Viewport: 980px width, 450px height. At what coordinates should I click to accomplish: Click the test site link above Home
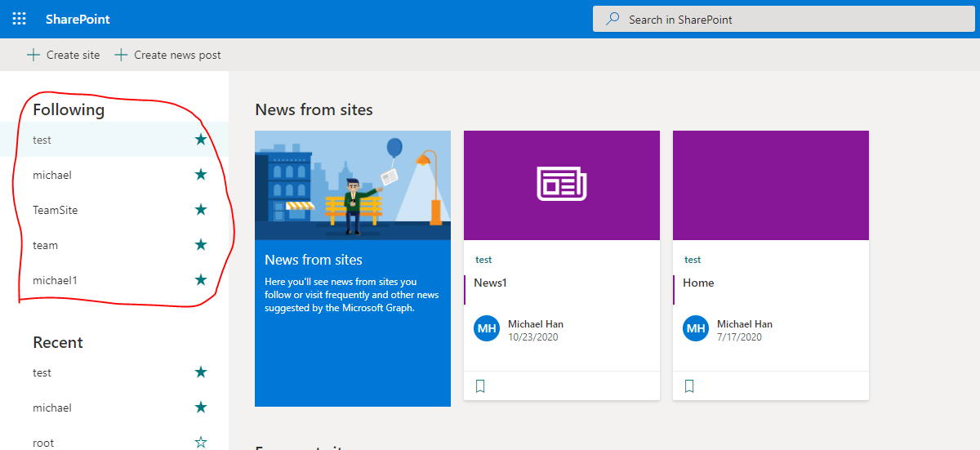click(693, 260)
